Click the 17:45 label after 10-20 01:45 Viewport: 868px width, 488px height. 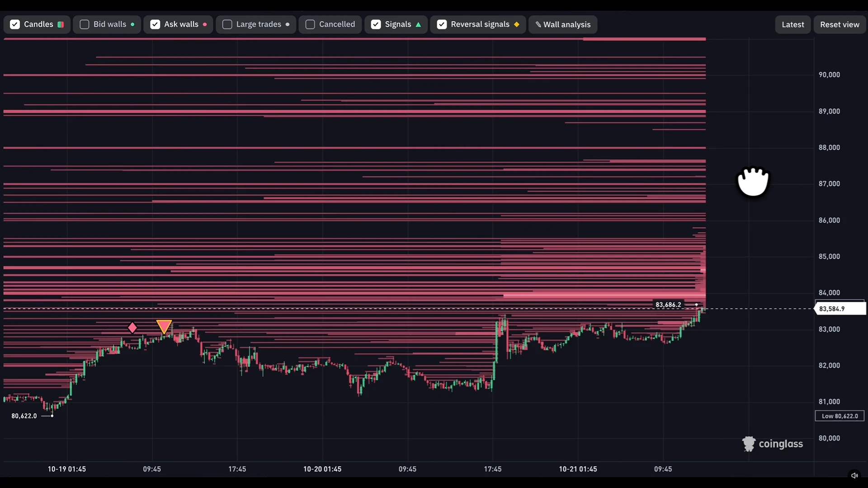(493, 469)
